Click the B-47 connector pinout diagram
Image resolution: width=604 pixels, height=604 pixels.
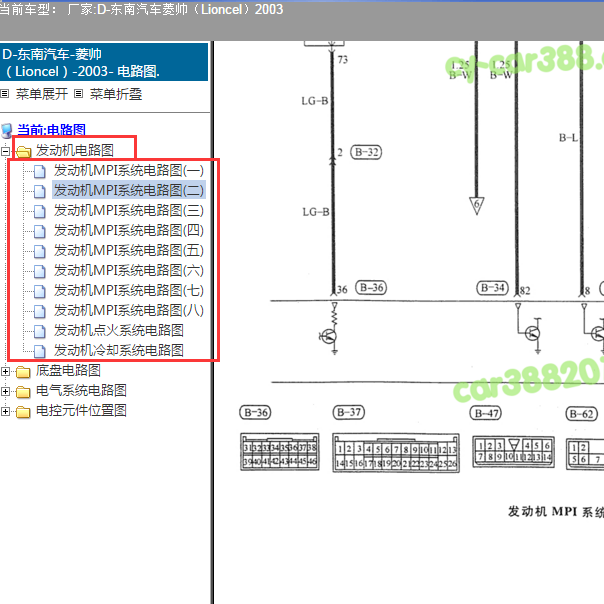(x=513, y=452)
